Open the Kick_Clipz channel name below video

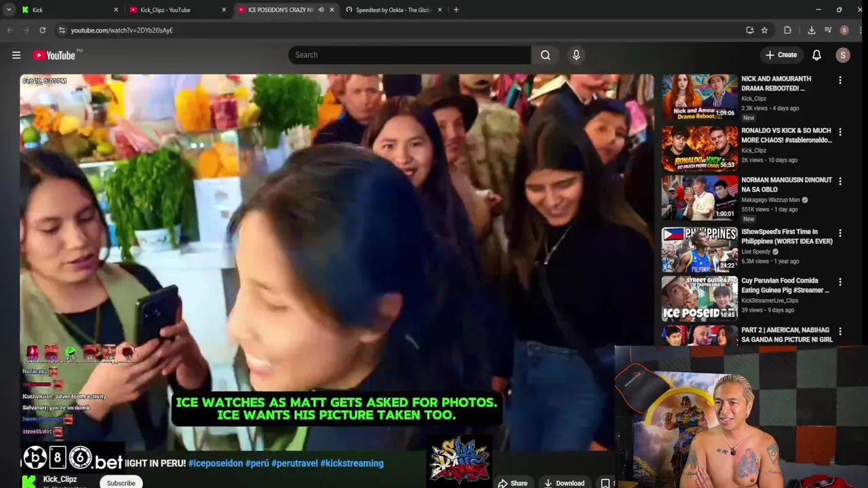60,479
